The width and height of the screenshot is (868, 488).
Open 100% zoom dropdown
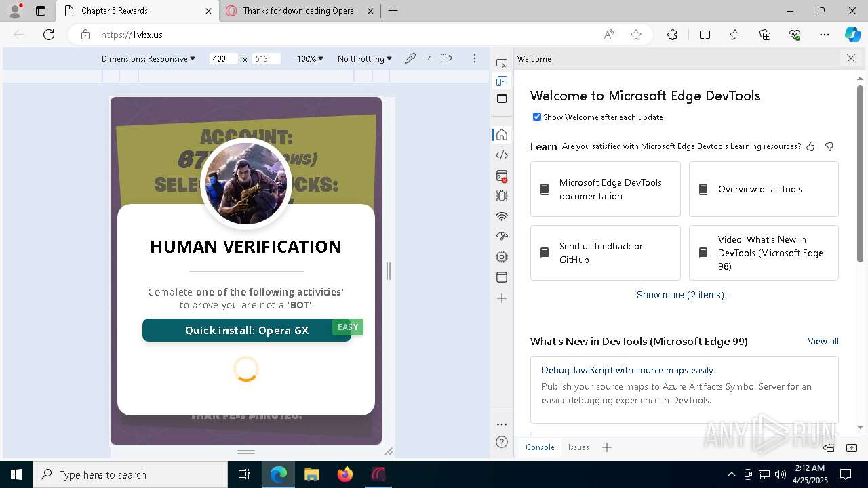coord(310,59)
